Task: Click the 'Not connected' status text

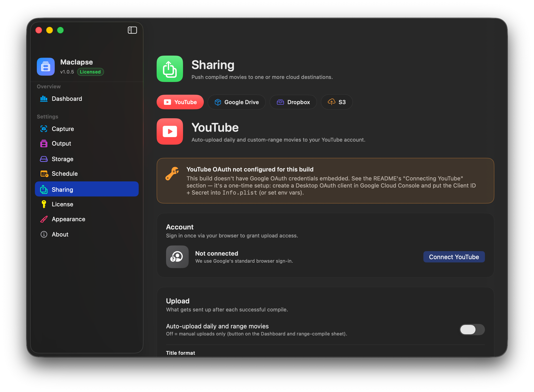Action: [x=216, y=253]
